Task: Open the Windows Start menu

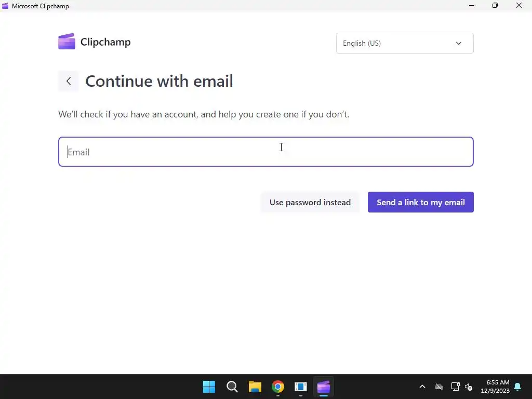Action: (x=209, y=387)
